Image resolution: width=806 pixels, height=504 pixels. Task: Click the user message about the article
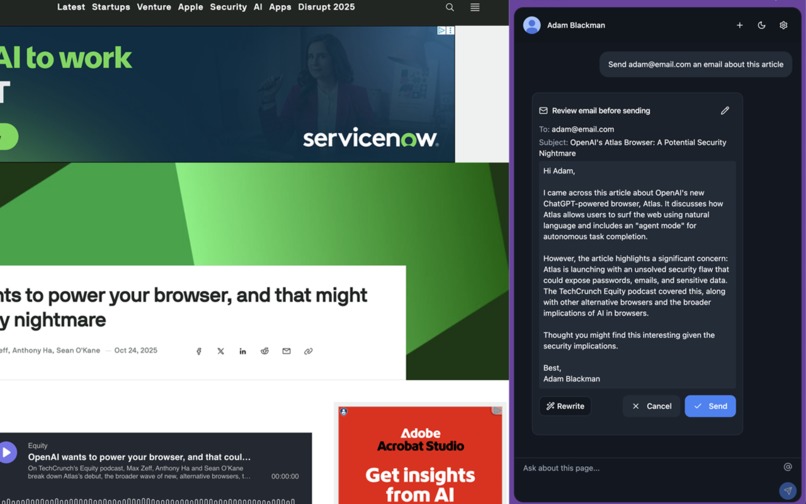[x=695, y=64]
